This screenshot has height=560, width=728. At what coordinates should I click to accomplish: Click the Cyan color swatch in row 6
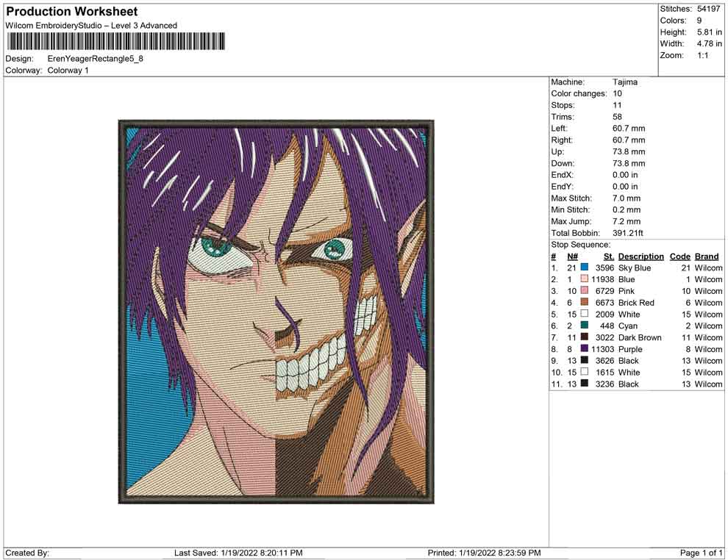pos(585,326)
